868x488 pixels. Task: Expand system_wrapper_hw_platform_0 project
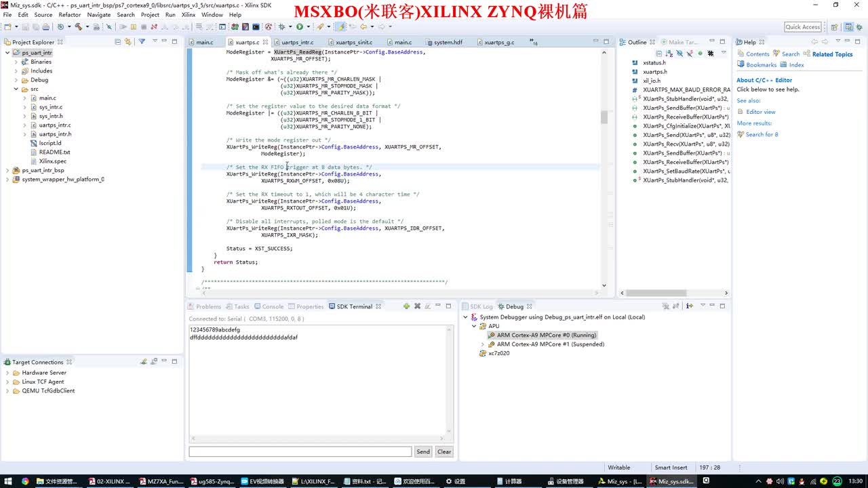[x=7, y=180]
